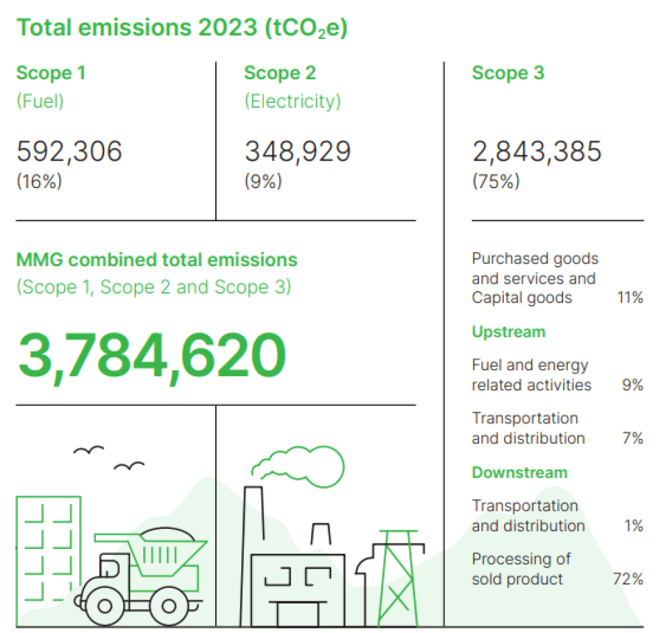Select the Fuel and energy related activities text
Screen dimensions: 672x633
click(x=531, y=375)
